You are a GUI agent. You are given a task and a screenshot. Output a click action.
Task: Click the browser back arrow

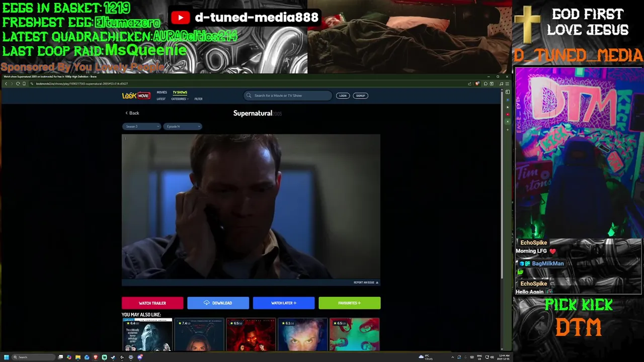[6, 83]
